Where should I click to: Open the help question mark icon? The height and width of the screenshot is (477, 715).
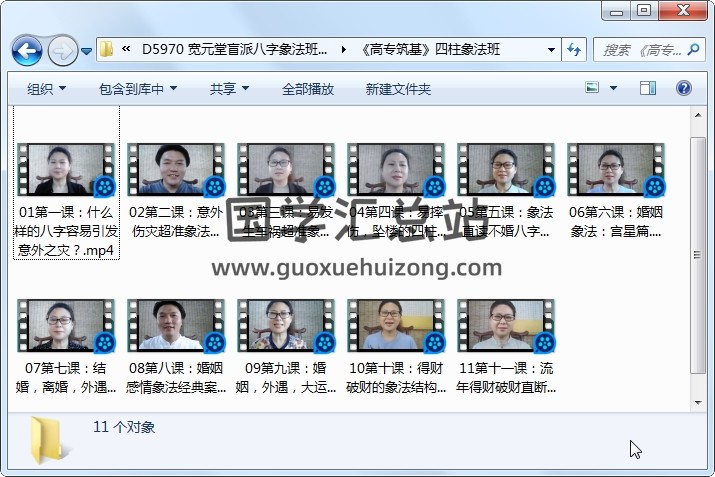[x=685, y=89]
